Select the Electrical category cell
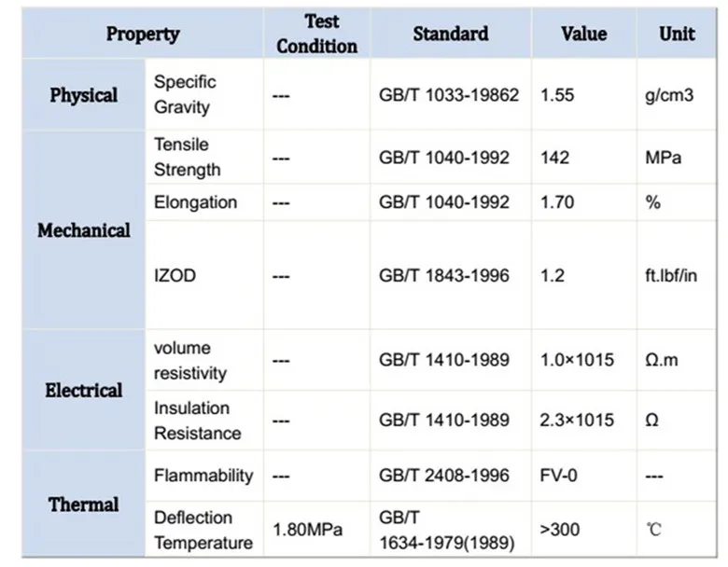The height and width of the screenshot is (567, 728). (84, 390)
